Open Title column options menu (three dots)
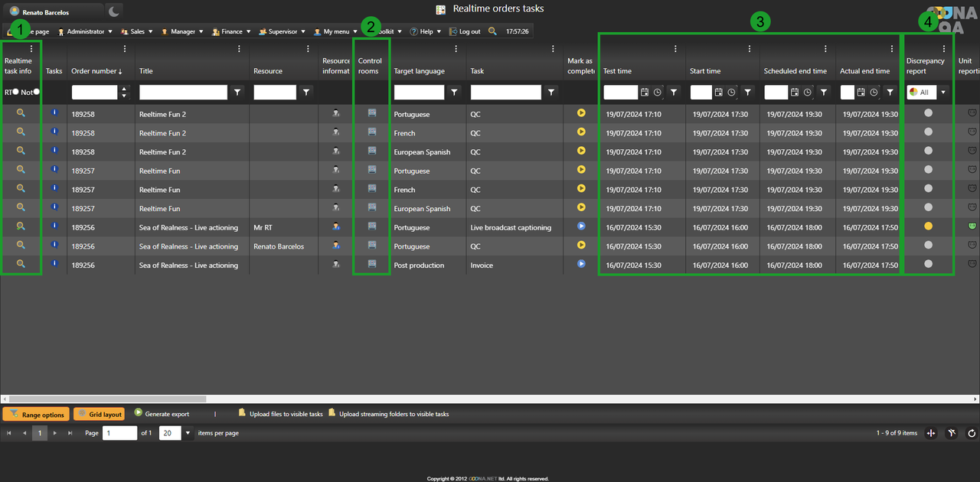 pos(239,49)
